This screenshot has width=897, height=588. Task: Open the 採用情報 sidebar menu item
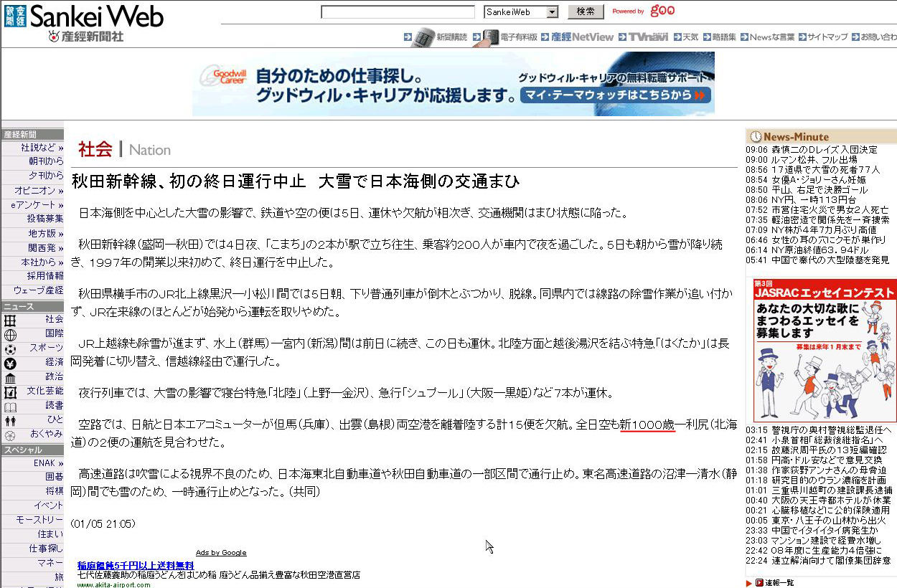pyautogui.click(x=45, y=276)
